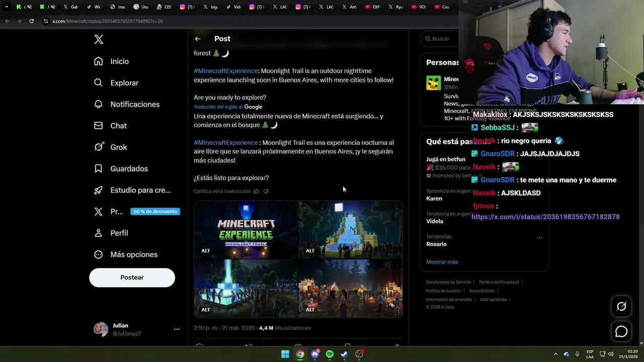Open Política de cookies link

pos(443,291)
